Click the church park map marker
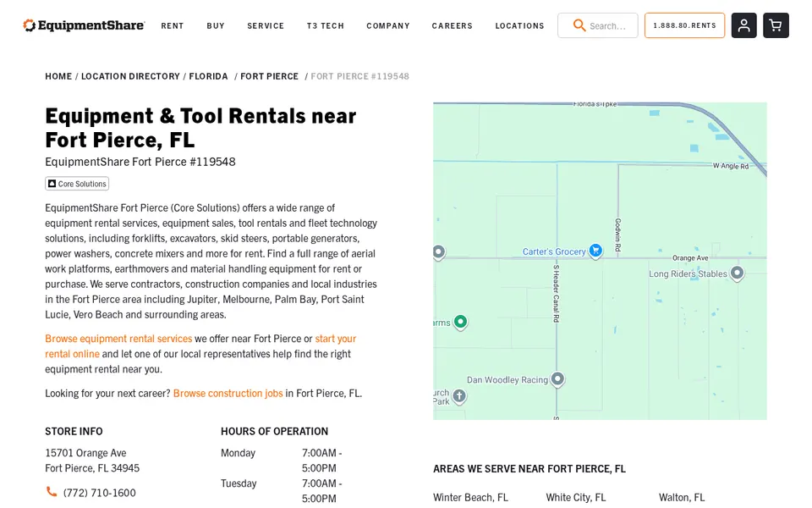Viewport: 812px width, 508px height. [x=459, y=396]
